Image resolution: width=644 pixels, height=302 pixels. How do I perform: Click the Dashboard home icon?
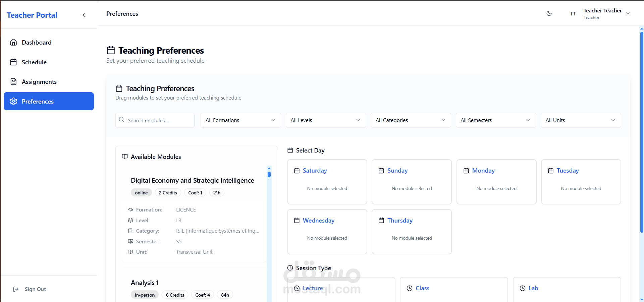click(13, 42)
